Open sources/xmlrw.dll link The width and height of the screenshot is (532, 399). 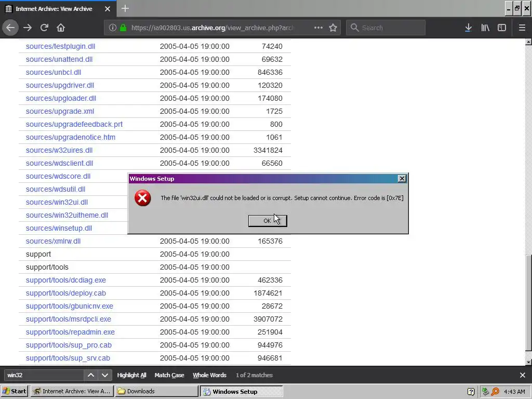tap(53, 241)
